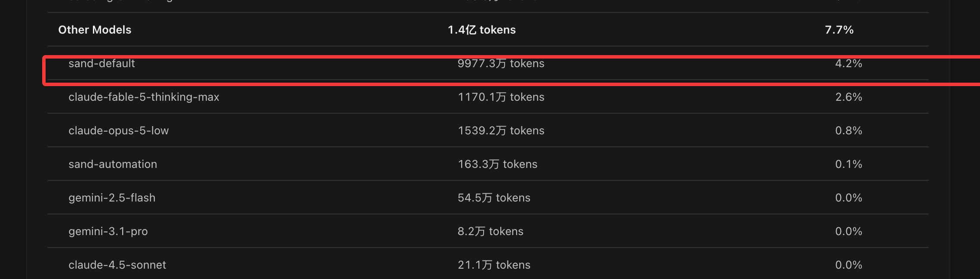Select the claude-opus-5-low model row
The image size is (980, 279).
488,130
